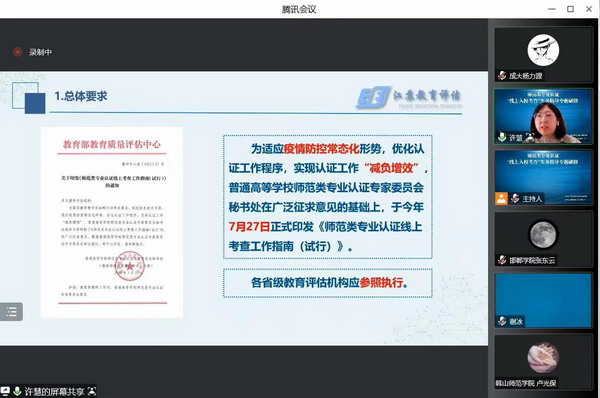Image resolution: width=600 pixels, height=398 pixels.
Task: Click microphone icon in screen share label
Action: click(17, 391)
